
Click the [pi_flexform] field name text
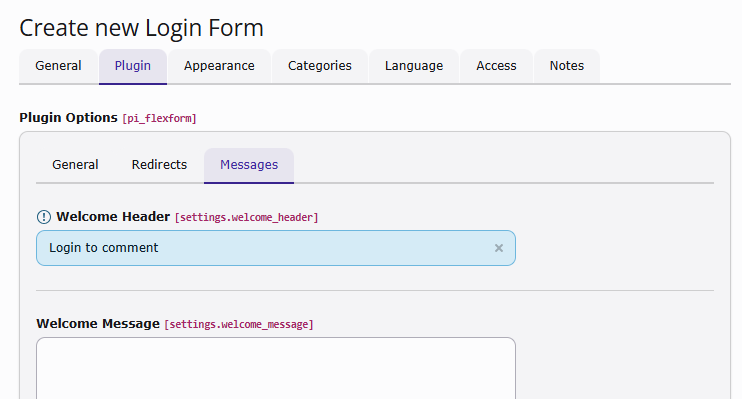(x=159, y=118)
